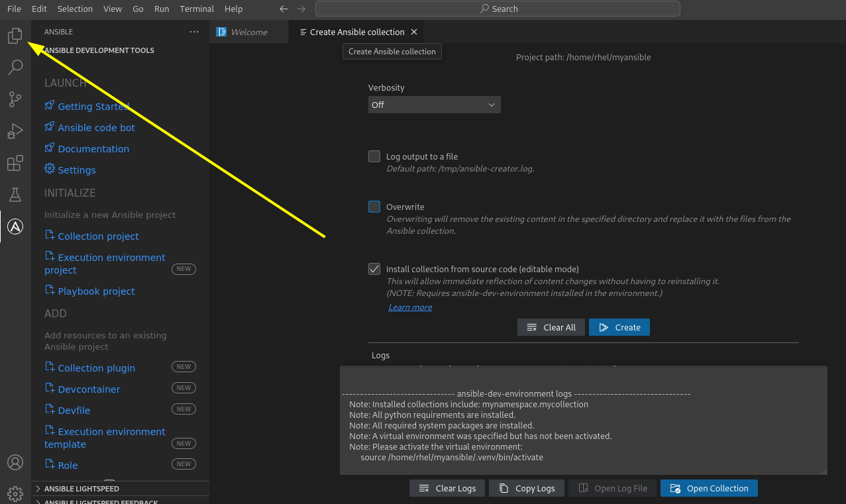Image resolution: width=846 pixels, height=504 pixels.
Task: Click the rocket icon beside Getting Started
Action: (x=50, y=106)
